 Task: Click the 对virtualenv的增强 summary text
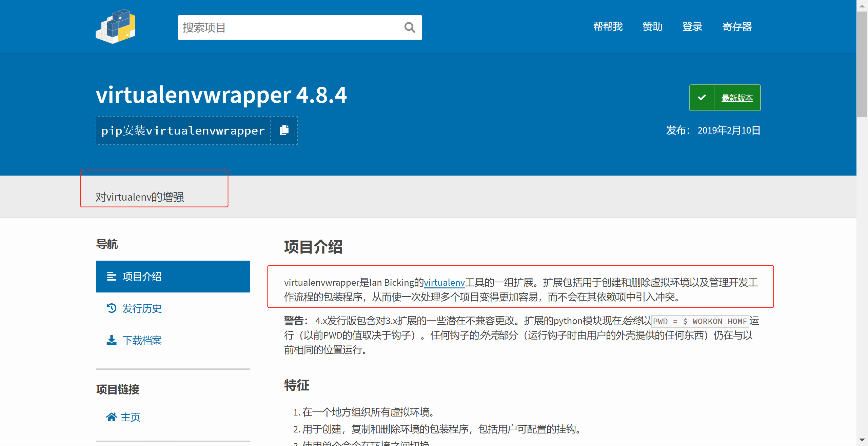pyautogui.click(x=140, y=197)
